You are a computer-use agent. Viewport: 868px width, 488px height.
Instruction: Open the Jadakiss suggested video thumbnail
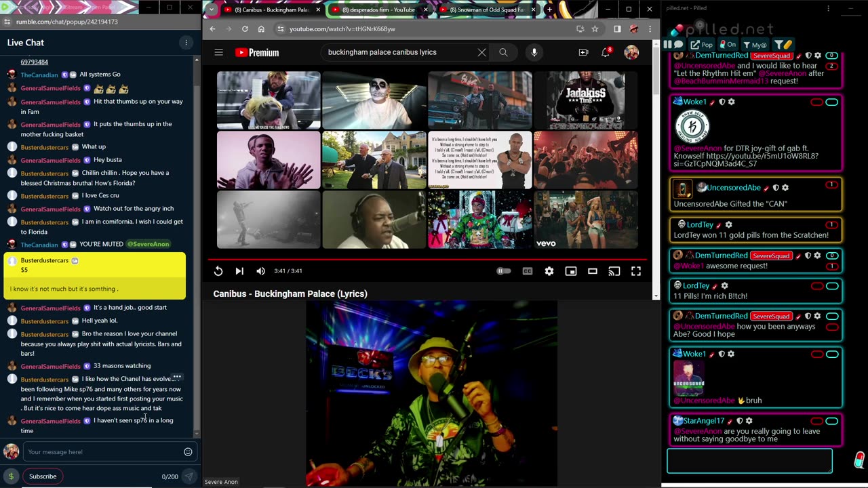(585, 100)
